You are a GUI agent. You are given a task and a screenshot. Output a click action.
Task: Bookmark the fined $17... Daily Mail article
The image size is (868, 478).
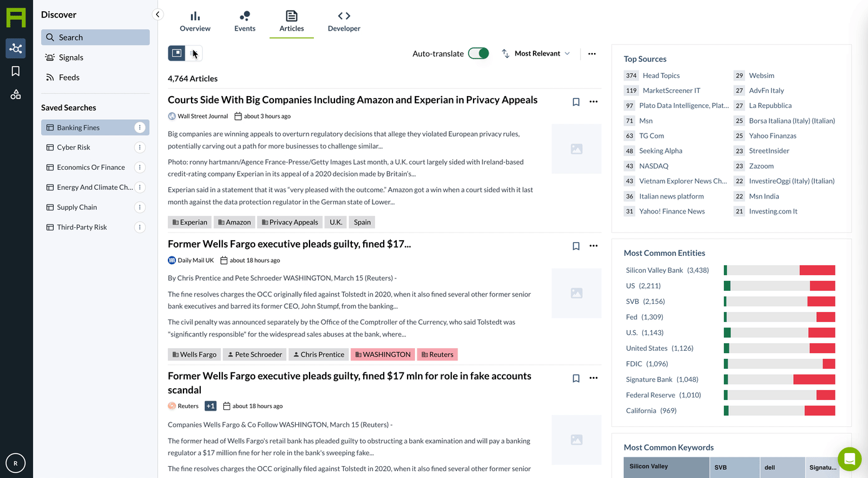[576, 246]
